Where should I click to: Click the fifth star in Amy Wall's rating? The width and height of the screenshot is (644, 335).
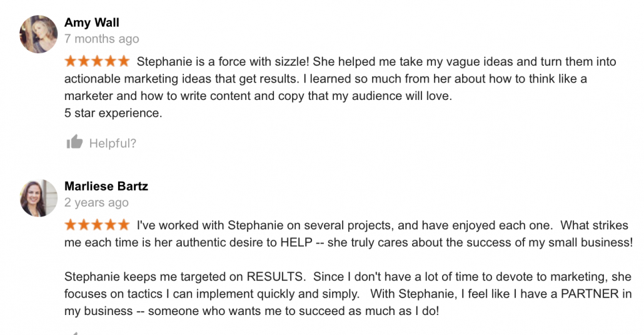[x=124, y=61]
